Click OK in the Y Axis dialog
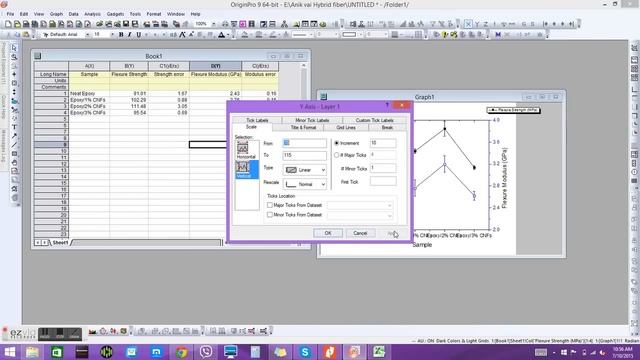Image resolution: width=640 pixels, height=360 pixels. click(328, 233)
